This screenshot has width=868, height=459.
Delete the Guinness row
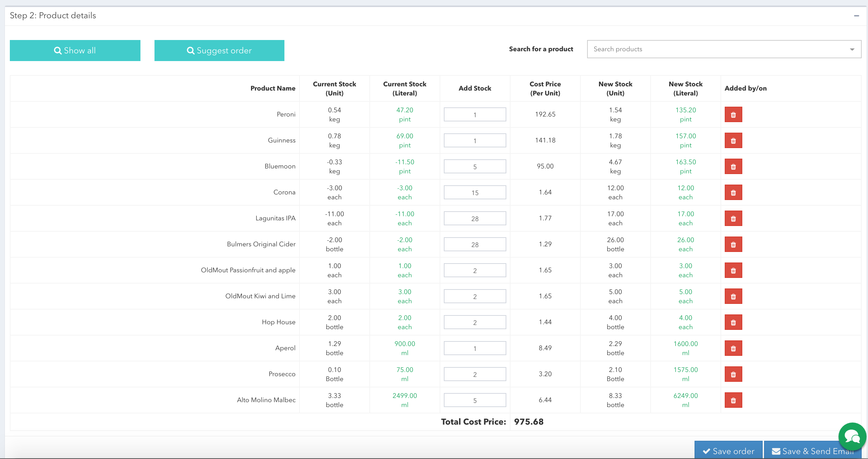click(733, 141)
